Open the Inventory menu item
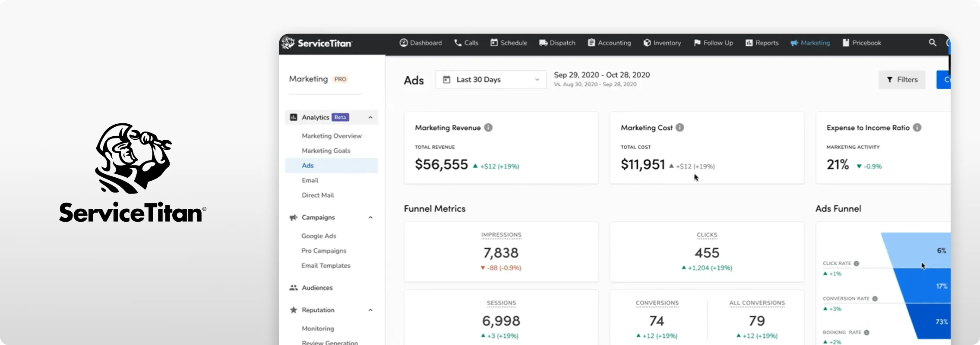980x345 pixels. tap(662, 43)
